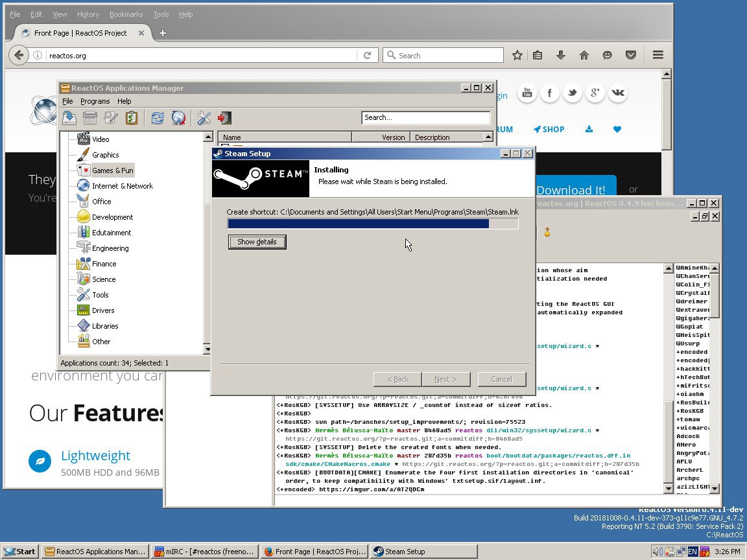Screen dimensions: 747x560
Task: Open Help menu in Applications Manager
Action: point(124,101)
